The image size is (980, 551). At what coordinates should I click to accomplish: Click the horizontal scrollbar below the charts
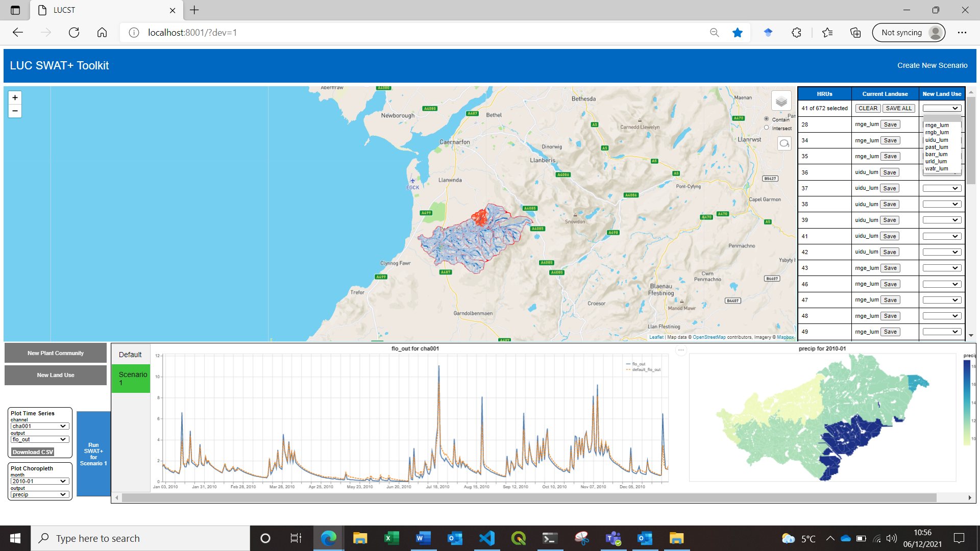(x=529, y=497)
